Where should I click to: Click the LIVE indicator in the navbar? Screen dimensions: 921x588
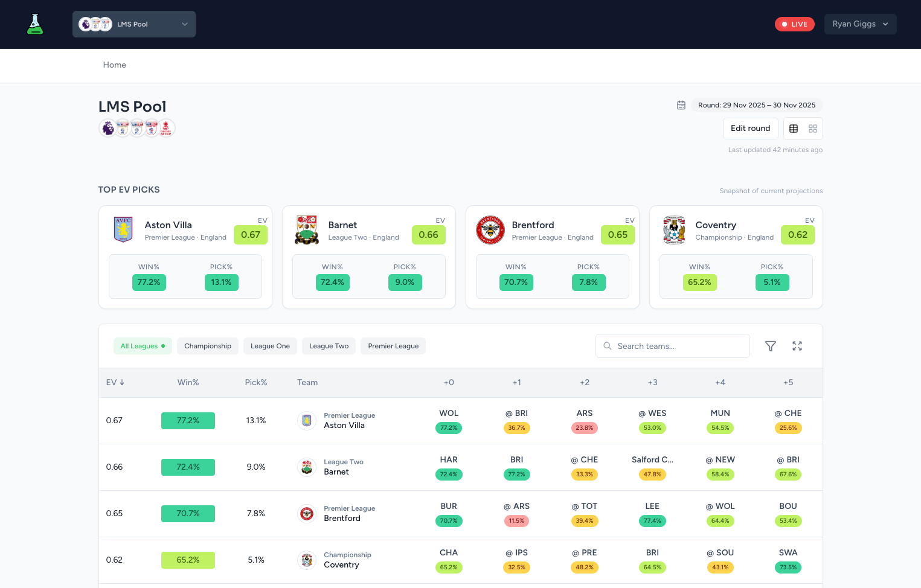[794, 24]
